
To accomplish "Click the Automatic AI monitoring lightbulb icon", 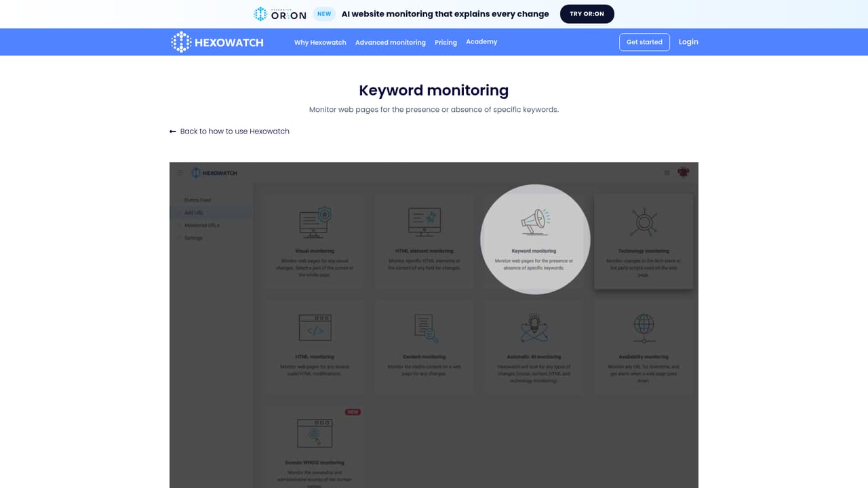I will point(534,328).
